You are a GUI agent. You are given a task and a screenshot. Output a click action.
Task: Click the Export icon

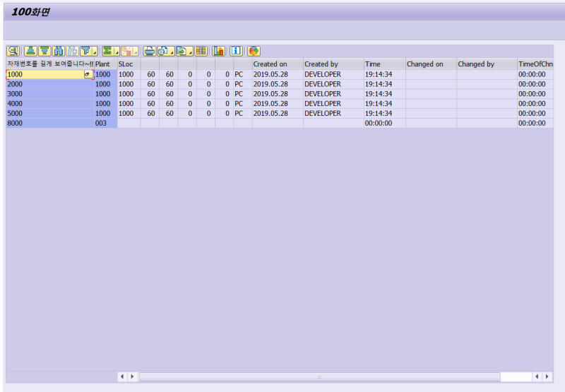pos(182,51)
